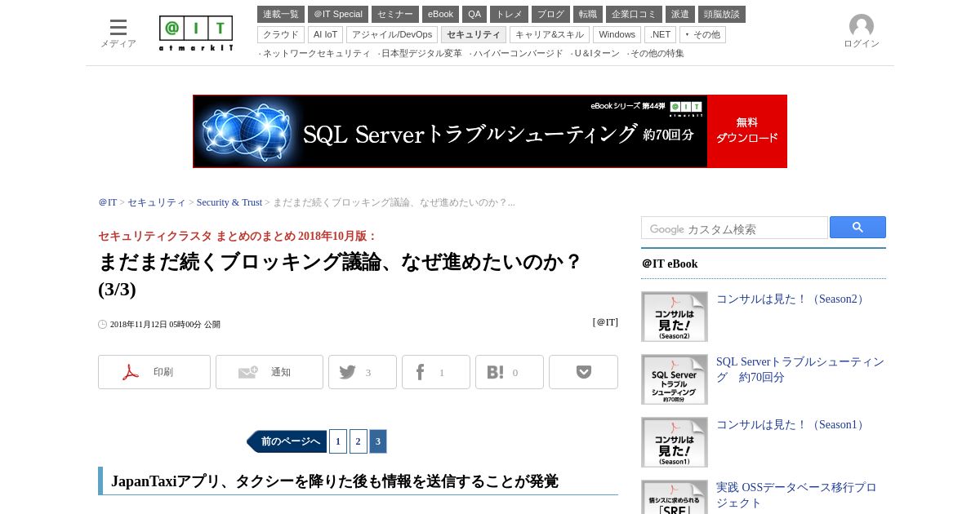Open 派遣 nav item
980x514 pixels.
pyautogui.click(x=680, y=15)
